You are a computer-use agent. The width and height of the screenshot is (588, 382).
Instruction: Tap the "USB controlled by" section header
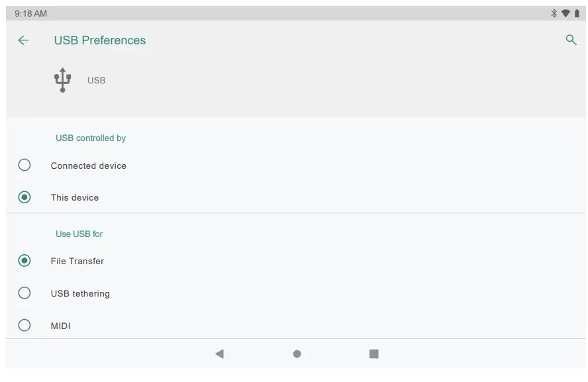(x=91, y=138)
